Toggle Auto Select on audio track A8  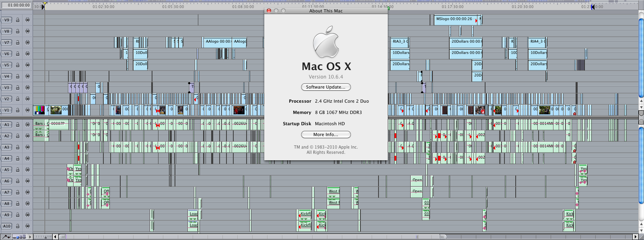(x=27, y=204)
